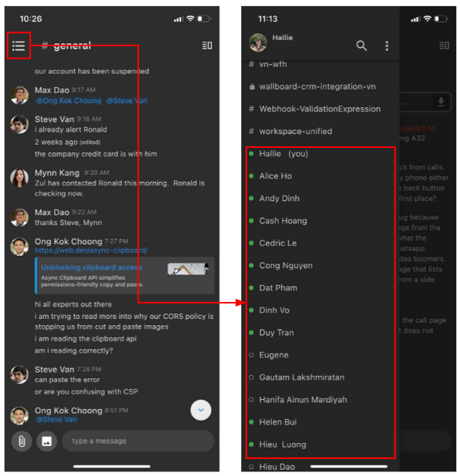
Task: Type in the 'type a message' field
Action: coord(138,441)
